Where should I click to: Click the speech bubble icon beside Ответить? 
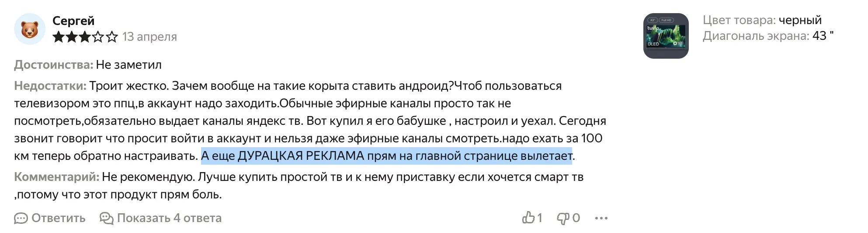click(21, 218)
